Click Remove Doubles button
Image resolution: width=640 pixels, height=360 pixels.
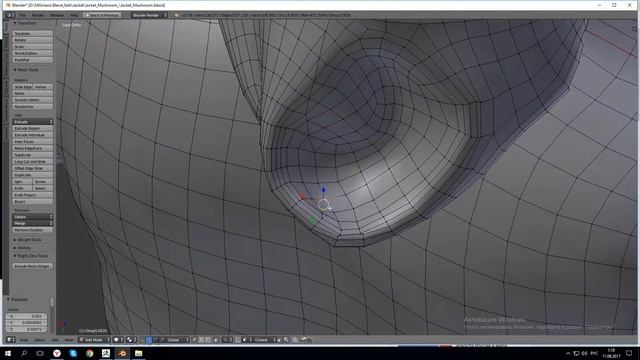[x=33, y=230]
